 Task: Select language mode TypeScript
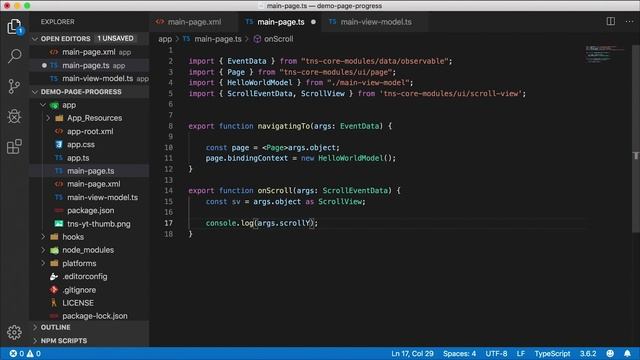tap(552, 353)
